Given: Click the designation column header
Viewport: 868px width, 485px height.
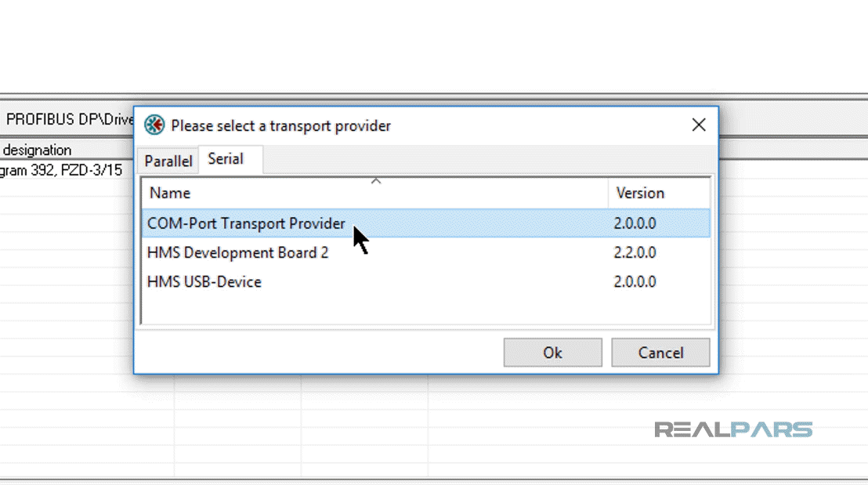Looking at the screenshot, I should click(x=37, y=150).
